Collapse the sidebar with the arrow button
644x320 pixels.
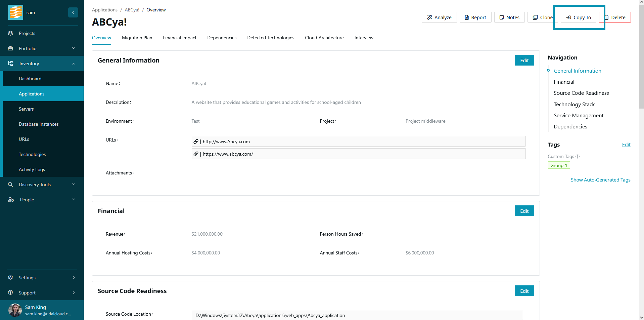click(x=73, y=12)
